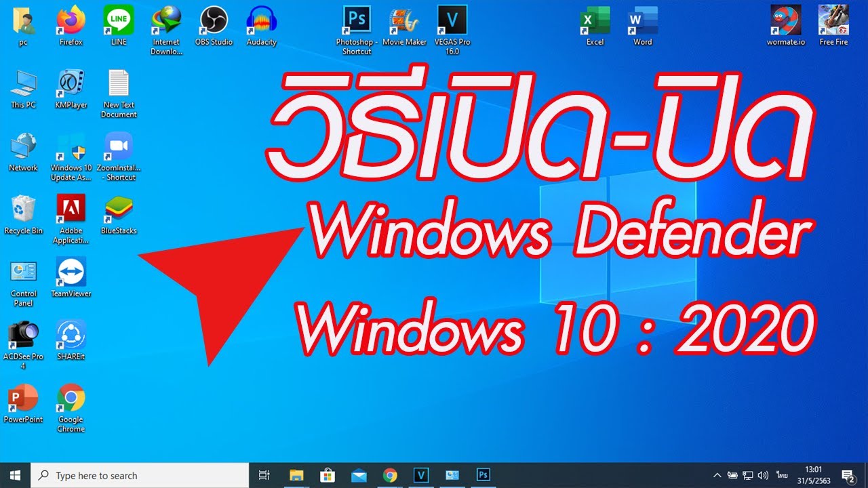Click the Photoshop - Shortcut desktop icon
Viewport: 868px width, 488px height.
[357, 30]
